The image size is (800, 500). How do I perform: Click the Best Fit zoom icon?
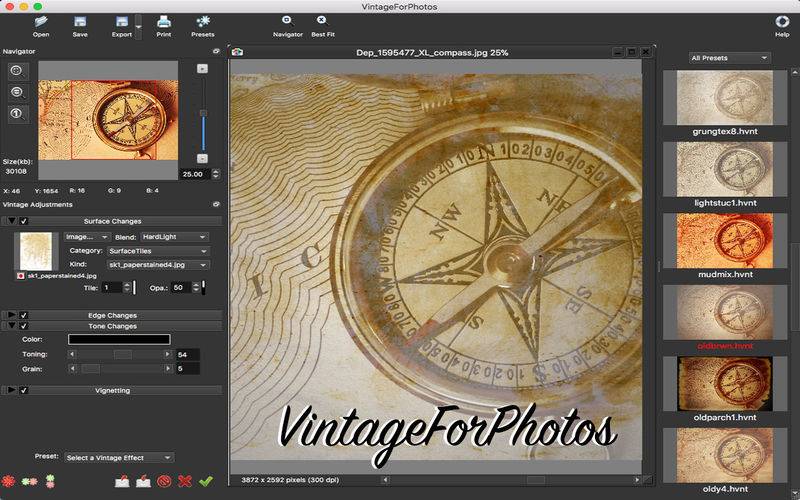coord(322,20)
